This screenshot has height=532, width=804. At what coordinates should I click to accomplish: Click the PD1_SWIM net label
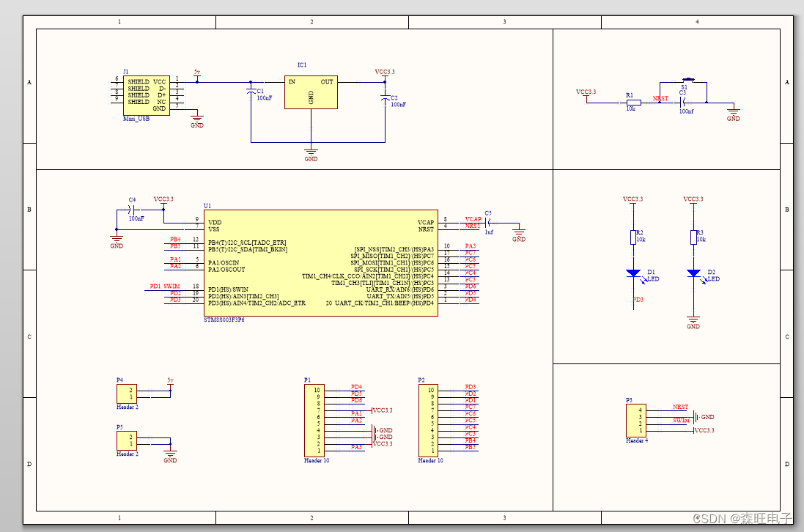(165, 286)
